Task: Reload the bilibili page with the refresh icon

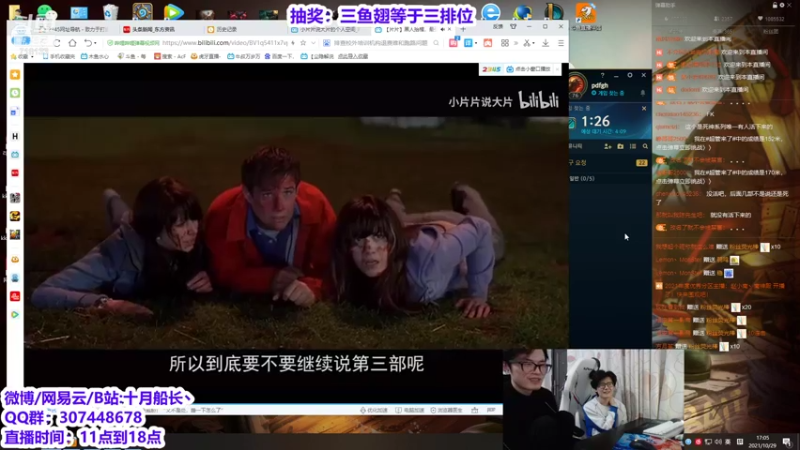Action: [x=57, y=43]
